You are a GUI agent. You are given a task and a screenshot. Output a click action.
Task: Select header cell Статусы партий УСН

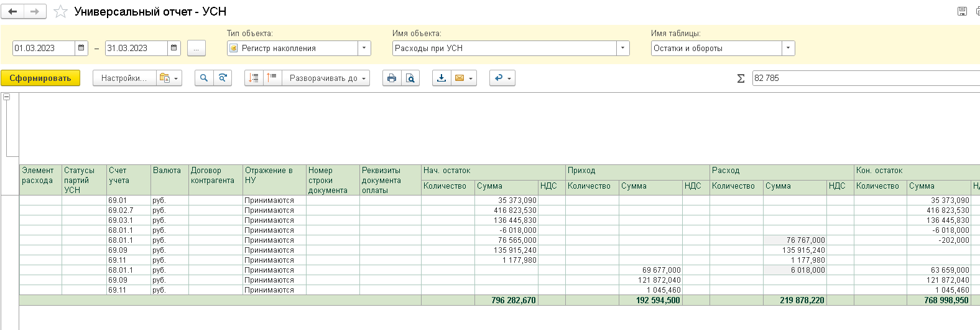pyautogui.click(x=84, y=180)
